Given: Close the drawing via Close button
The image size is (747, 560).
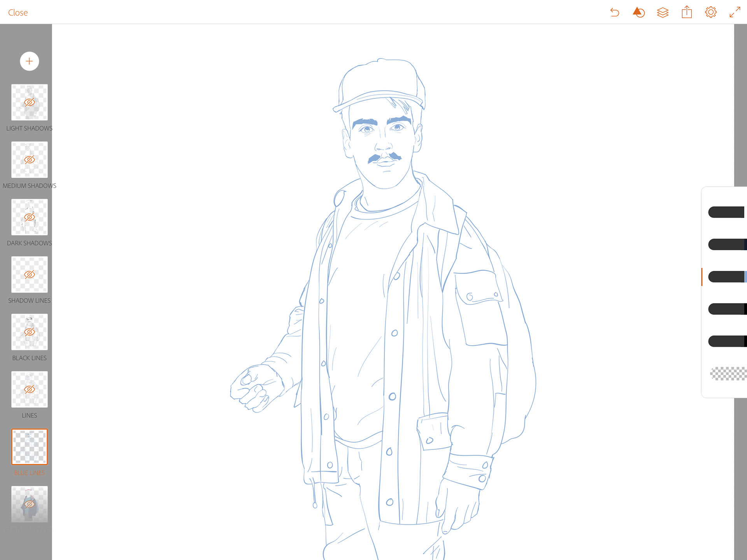Looking at the screenshot, I should pos(18,12).
